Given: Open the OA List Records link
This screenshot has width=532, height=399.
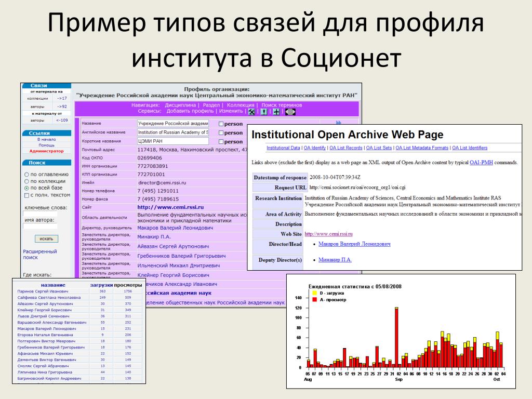Looking at the screenshot, I should [x=345, y=148].
